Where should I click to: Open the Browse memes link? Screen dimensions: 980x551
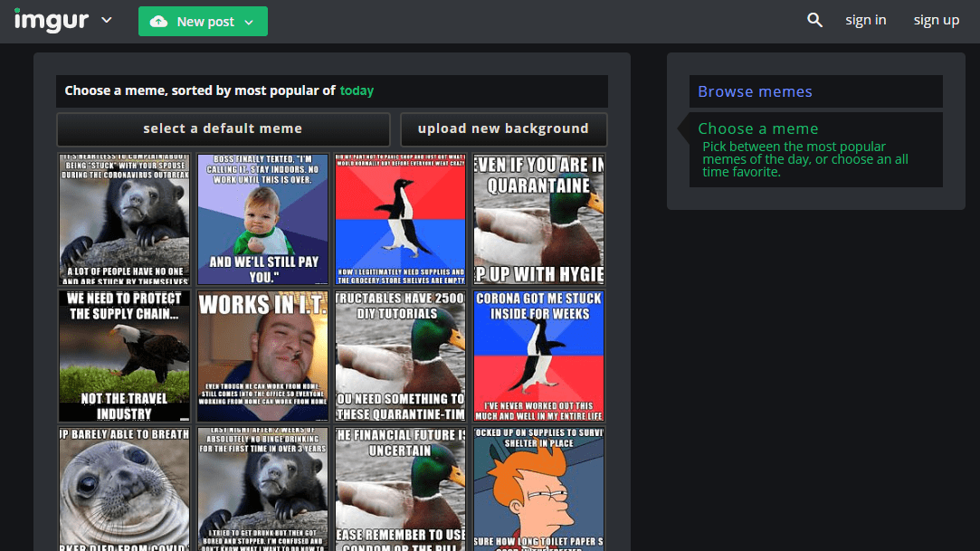(x=755, y=91)
